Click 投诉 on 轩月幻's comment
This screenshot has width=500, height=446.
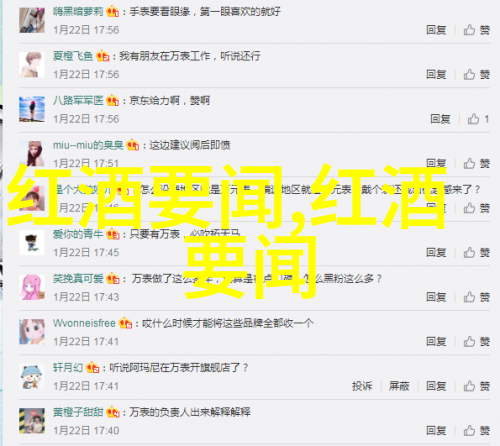click(362, 386)
